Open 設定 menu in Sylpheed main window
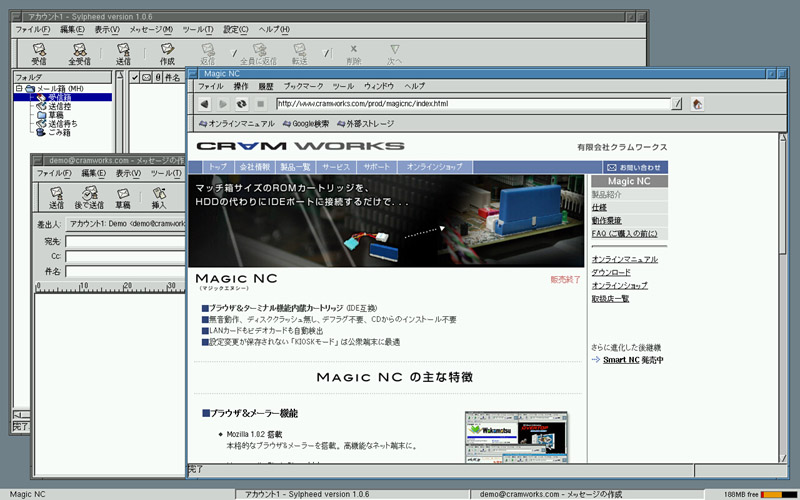800x500 pixels. (236, 30)
